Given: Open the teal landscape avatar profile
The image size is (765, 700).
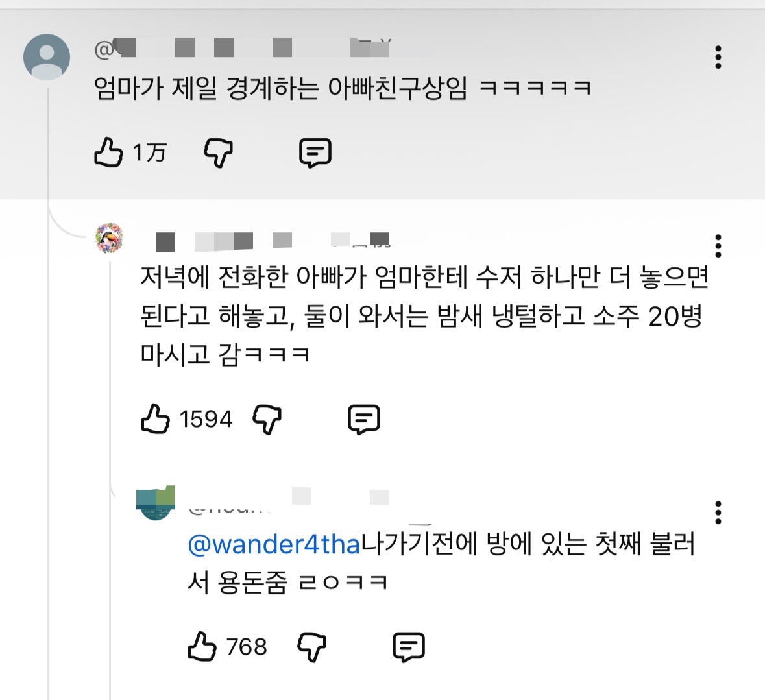Looking at the screenshot, I should (x=156, y=503).
